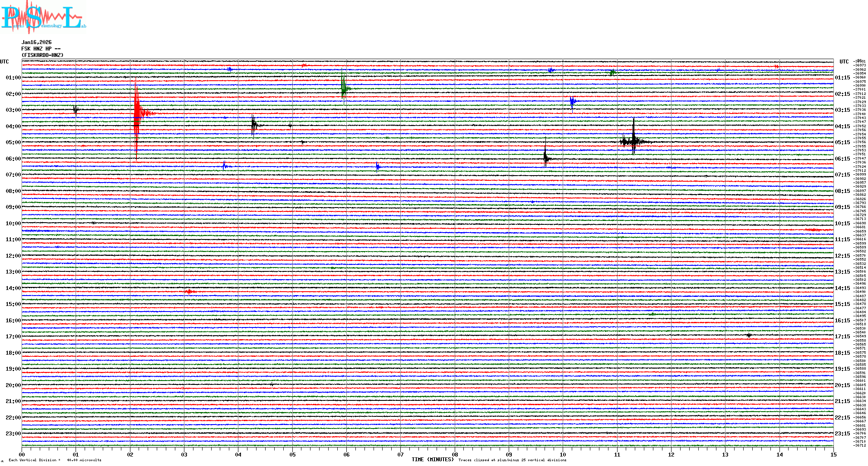Click the 12:00 UTC hour label on left
This screenshot has height=466, width=868.
click(13, 256)
